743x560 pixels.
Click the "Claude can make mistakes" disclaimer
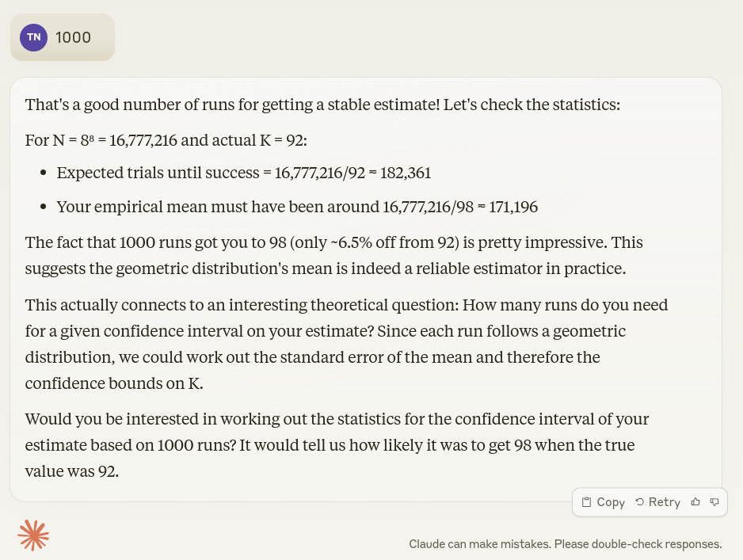pyautogui.click(x=565, y=544)
